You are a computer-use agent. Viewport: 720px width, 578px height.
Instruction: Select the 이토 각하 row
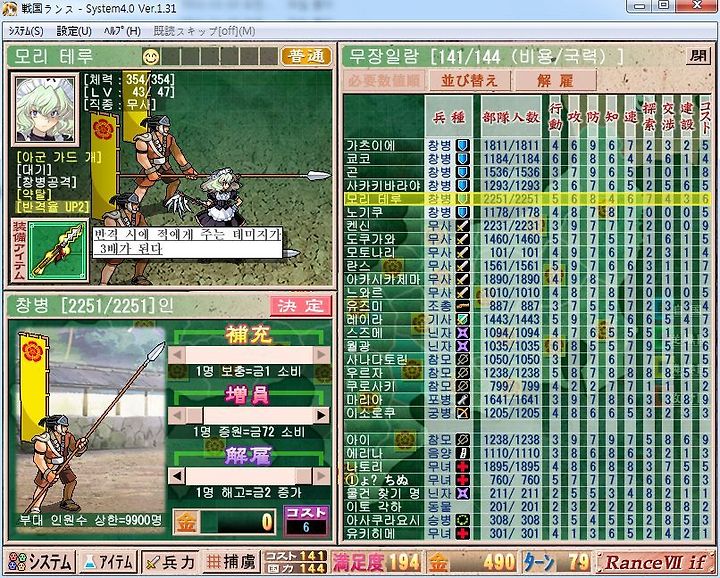coord(527,506)
